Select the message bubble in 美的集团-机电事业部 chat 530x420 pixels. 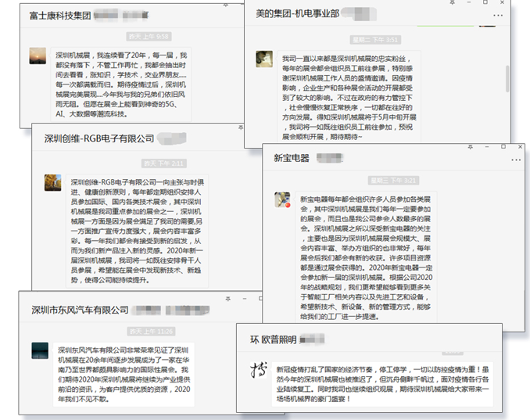coord(349,98)
